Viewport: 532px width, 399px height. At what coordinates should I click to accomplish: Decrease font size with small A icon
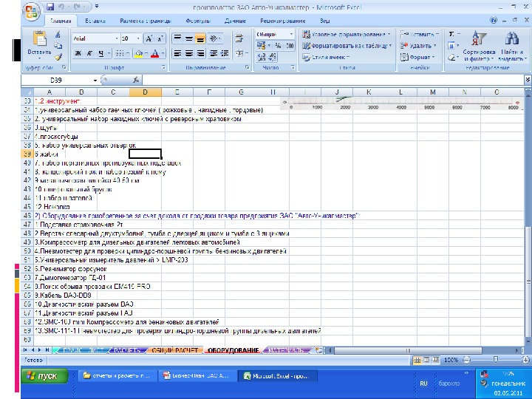click(x=160, y=38)
